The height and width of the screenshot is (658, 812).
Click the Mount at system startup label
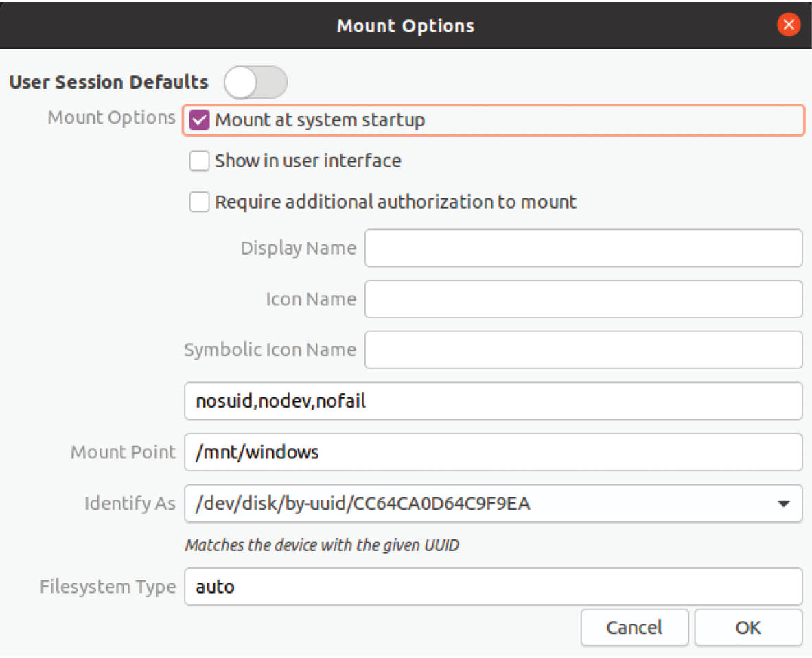click(x=320, y=121)
